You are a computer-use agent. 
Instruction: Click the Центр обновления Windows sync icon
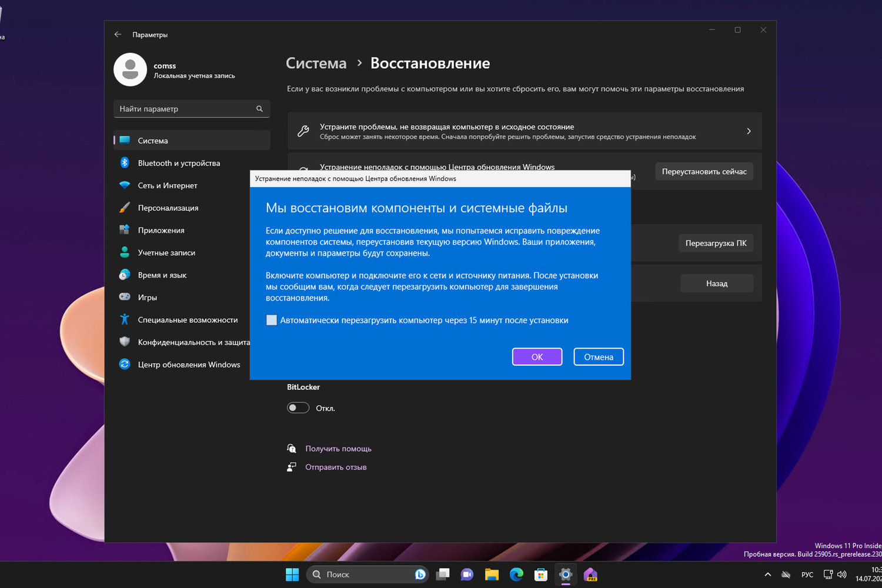125,364
